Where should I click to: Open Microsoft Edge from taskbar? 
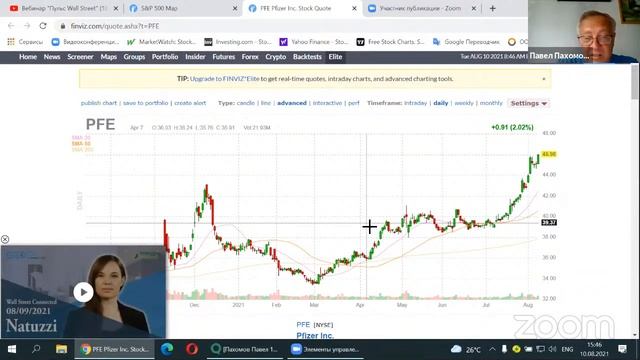[167, 349]
